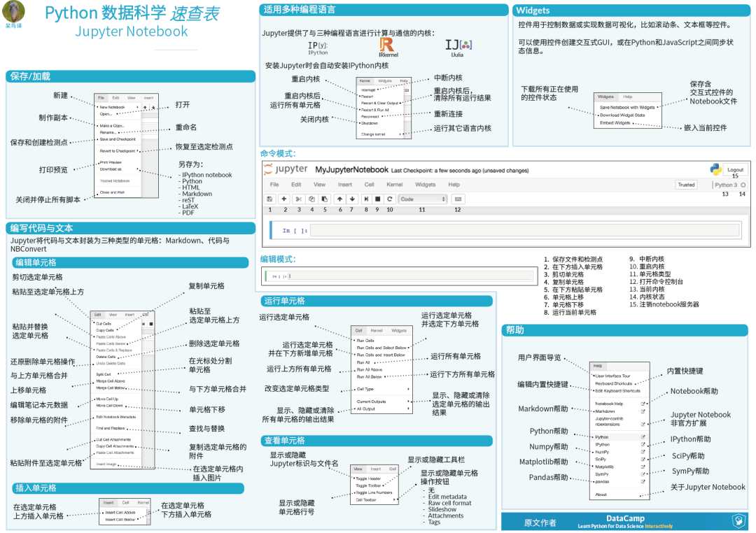Click the command mode code cell input
The image size is (756, 533).
pos(525,230)
